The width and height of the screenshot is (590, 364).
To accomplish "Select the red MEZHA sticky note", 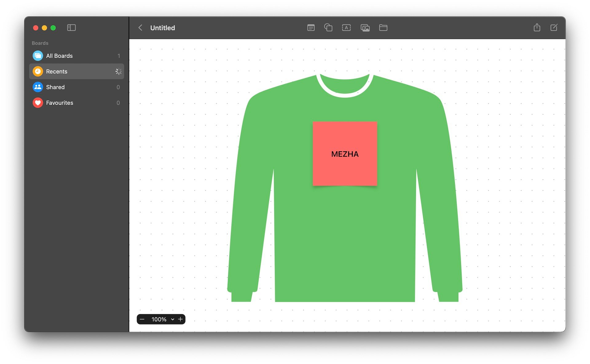I will click(345, 153).
